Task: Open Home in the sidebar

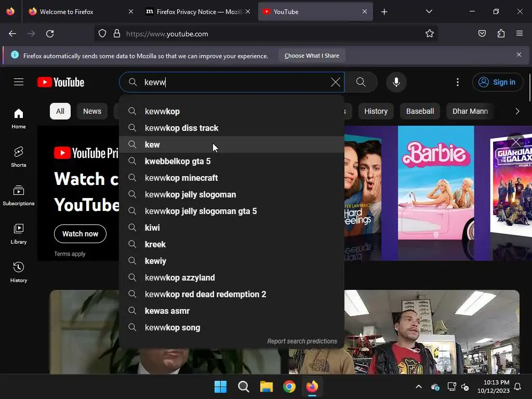Action: pyautogui.click(x=19, y=119)
